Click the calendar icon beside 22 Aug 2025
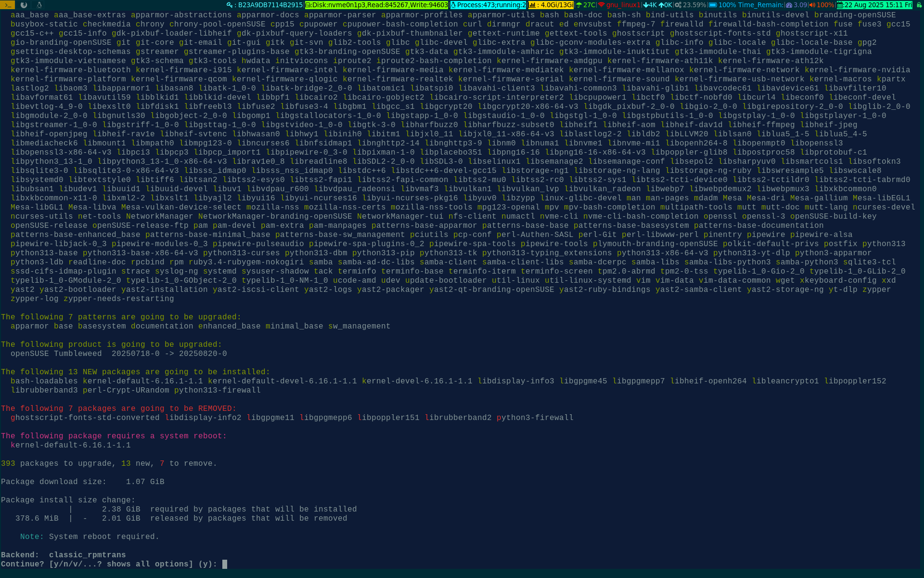This screenshot has width=924, height=578. [840, 5]
